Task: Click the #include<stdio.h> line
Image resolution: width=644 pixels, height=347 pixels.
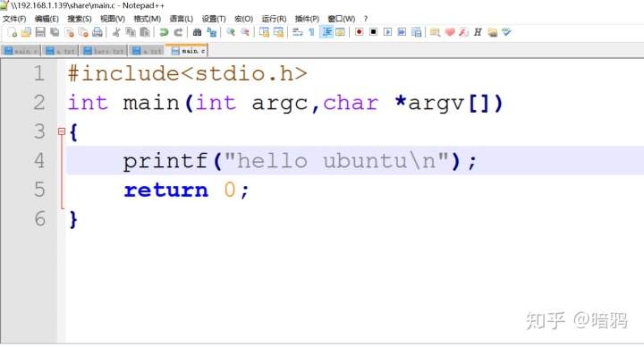Action: pos(187,74)
